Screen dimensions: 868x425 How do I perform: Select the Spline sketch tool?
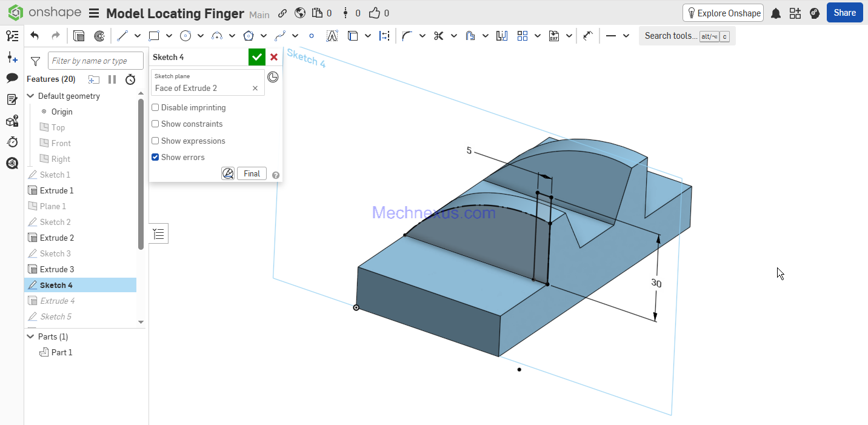pyautogui.click(x=280, y=36)
